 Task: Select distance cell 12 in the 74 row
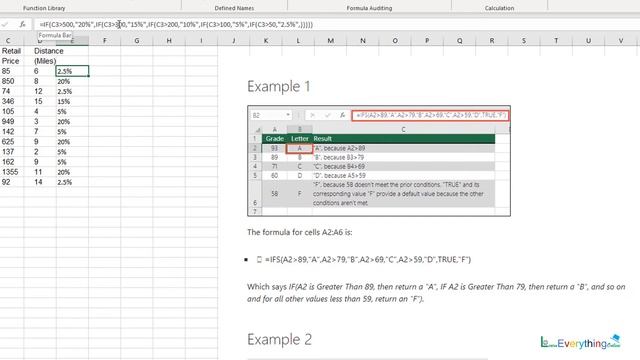click(40, 91)
